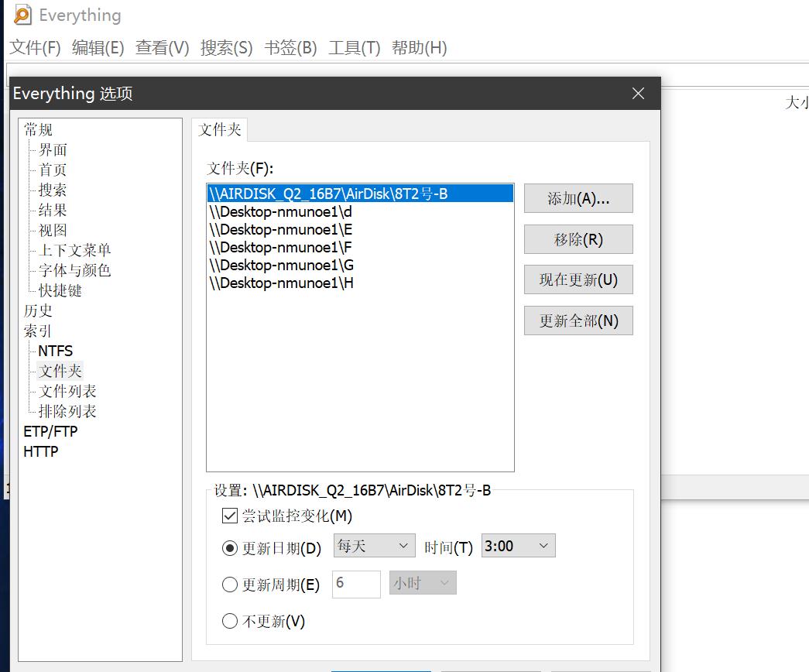
Task: Click the update interval input showing 6
Action: point(356,585)
